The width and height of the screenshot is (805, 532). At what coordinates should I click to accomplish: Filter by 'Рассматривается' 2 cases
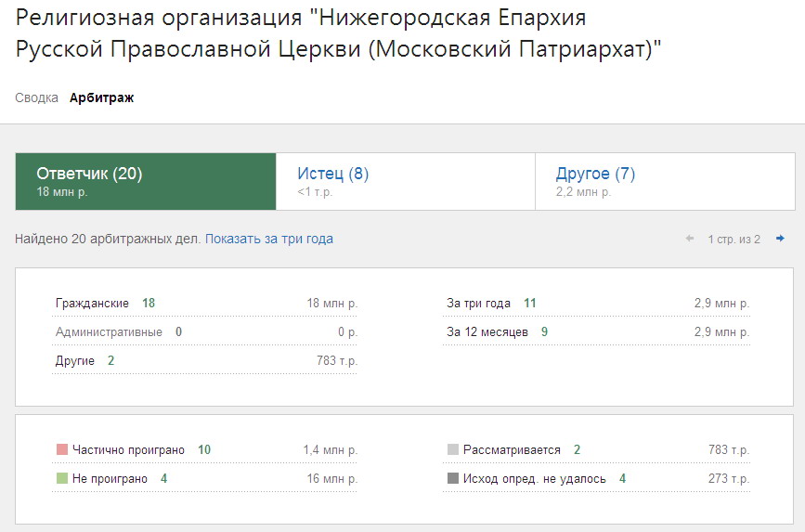point(596,450)
